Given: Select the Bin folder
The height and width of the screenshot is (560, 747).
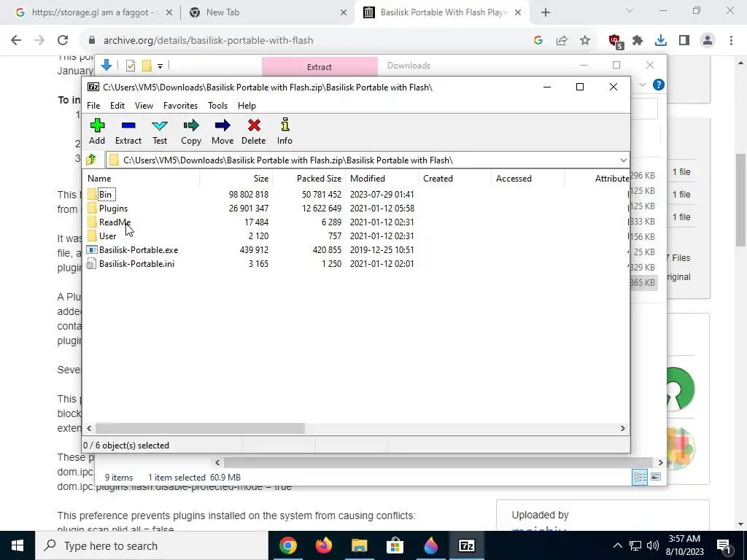Looking at the screenshot, I should pos(105,194).
